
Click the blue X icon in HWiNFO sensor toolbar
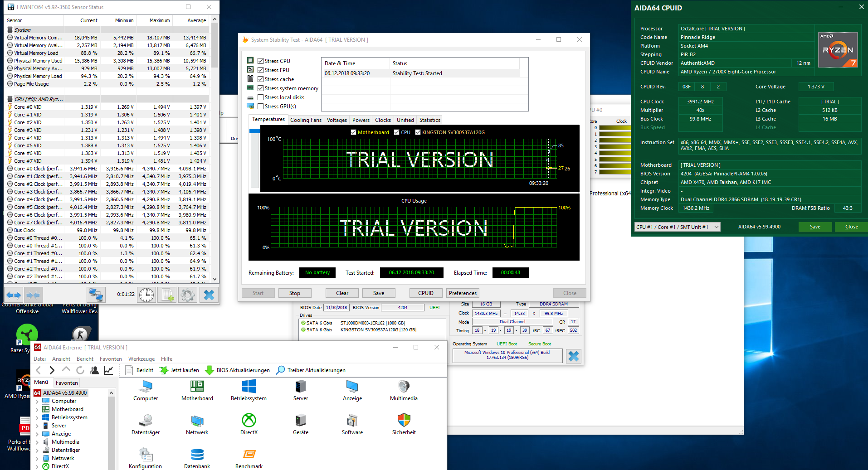coord(209,295)
